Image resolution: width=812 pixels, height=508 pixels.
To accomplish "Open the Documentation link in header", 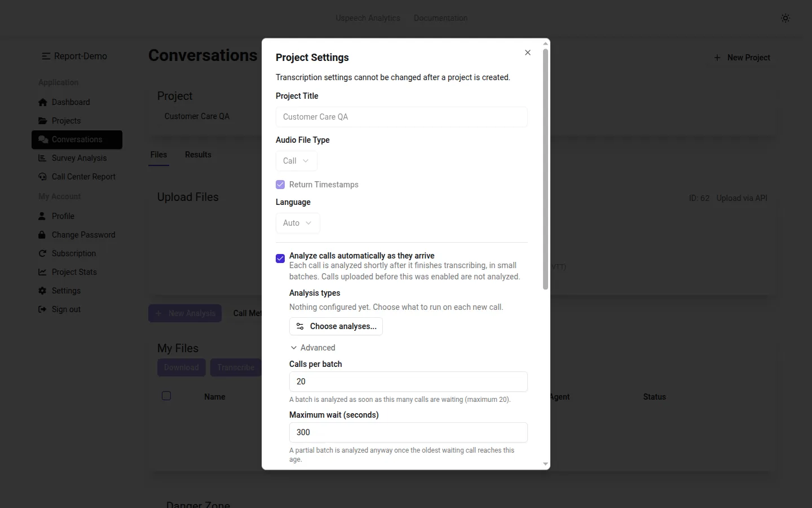I will 440,18.
